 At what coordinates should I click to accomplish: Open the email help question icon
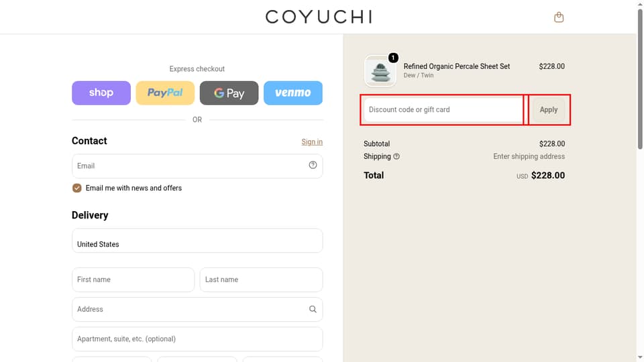click(313, 165)
